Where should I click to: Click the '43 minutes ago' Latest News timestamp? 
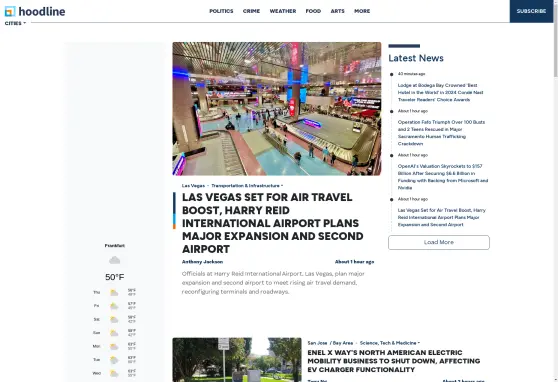click(x=411, y=74)
